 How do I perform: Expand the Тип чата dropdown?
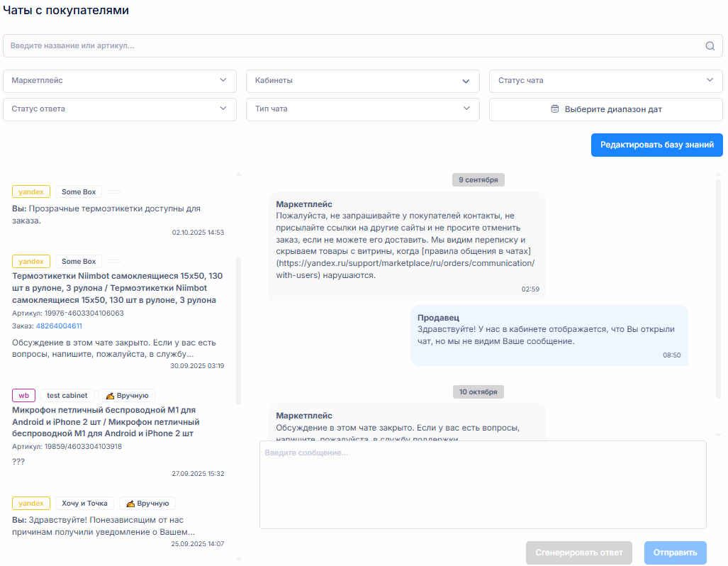[362, 109]
